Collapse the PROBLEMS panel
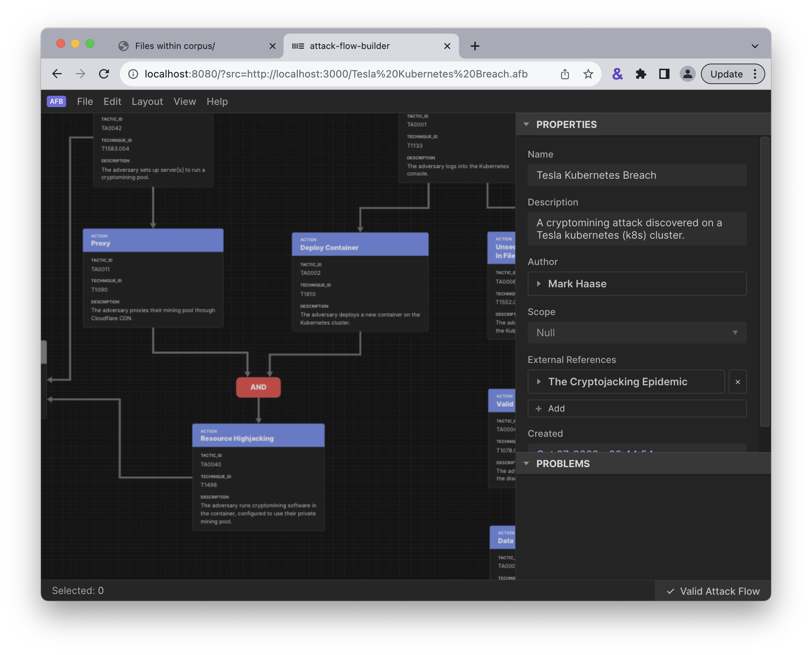812x655 pixels. pos(526,463)
